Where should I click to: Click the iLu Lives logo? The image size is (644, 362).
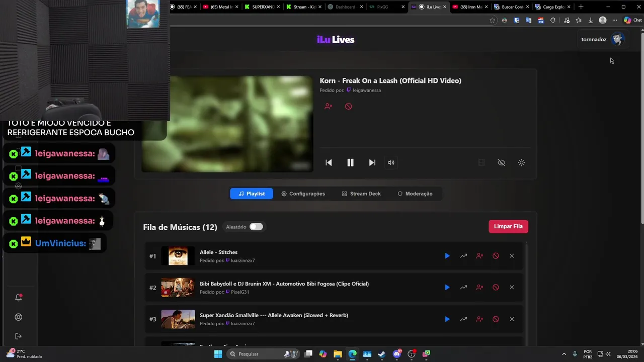point(336,40)
